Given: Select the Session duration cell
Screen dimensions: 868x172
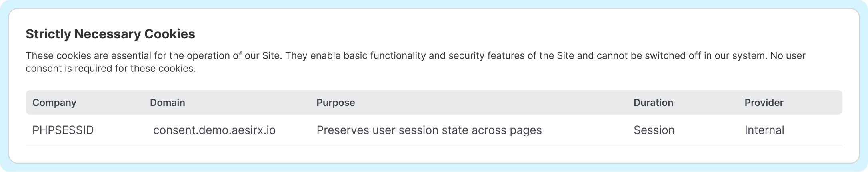Looking at the screenshot, I should click(x=654, y=130).
